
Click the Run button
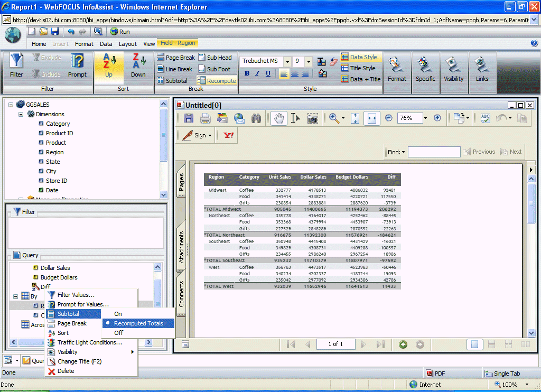[x=120, y=32]
